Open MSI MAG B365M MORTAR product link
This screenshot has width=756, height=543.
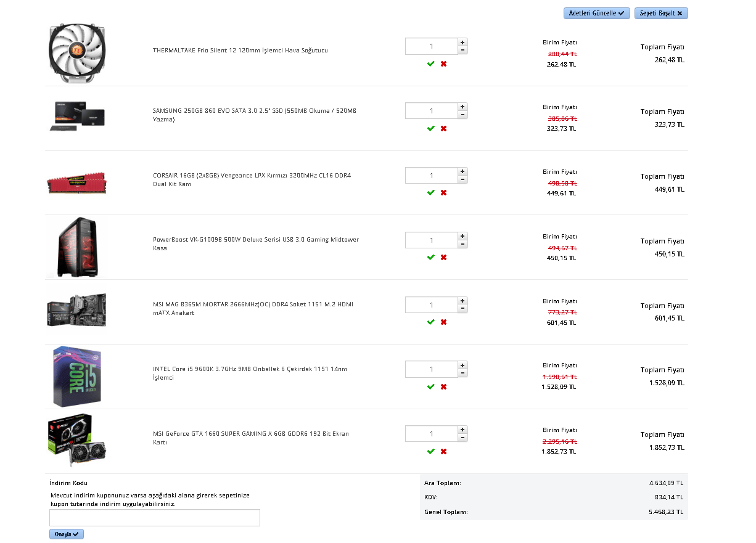click(x=253, y=308)
